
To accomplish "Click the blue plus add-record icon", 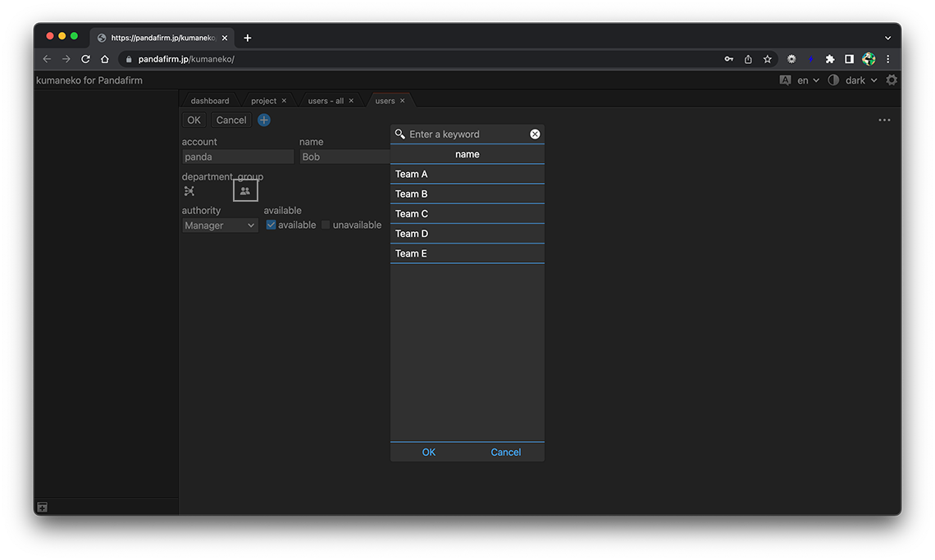I will (x=264, y=121).
